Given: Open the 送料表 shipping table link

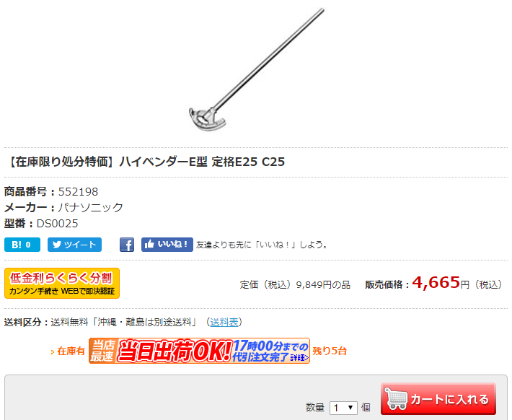Looking at the screenshot, I should 224,323.
